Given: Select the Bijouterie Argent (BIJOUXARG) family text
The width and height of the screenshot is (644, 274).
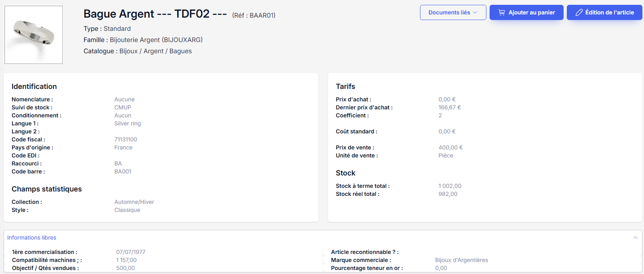Looking at the screenshot, I should click(x=156, y=40).
